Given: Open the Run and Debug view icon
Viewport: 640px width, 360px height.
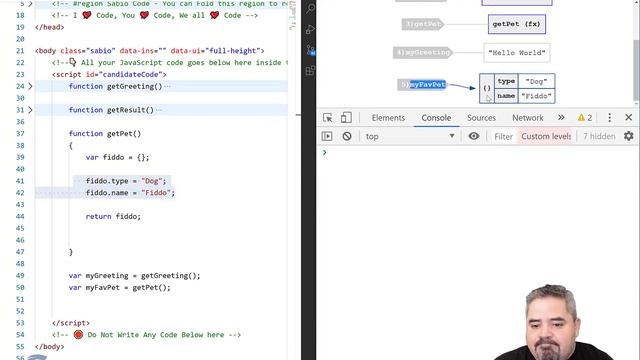Looking at the screenshot, I should point(310,29).
